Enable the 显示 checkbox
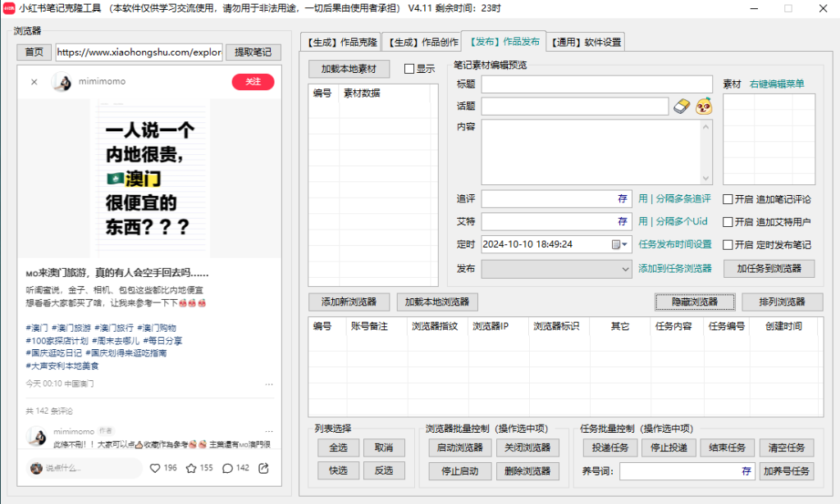This screenshot has height=504, width=840. 409,70
